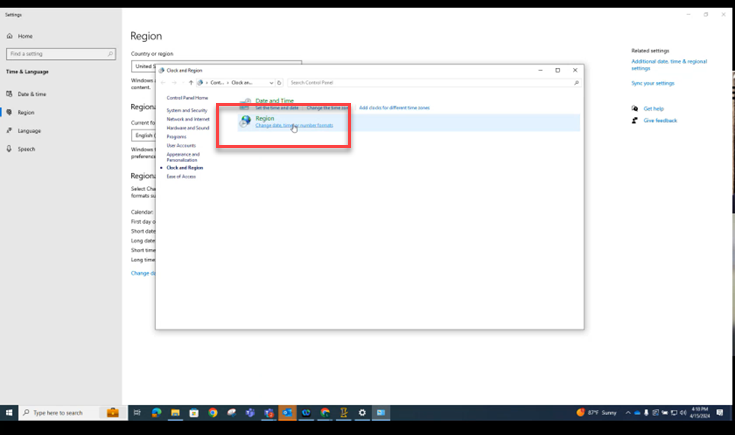
Task: Select Region in Settings sidebar
Action: click(26, 112)
